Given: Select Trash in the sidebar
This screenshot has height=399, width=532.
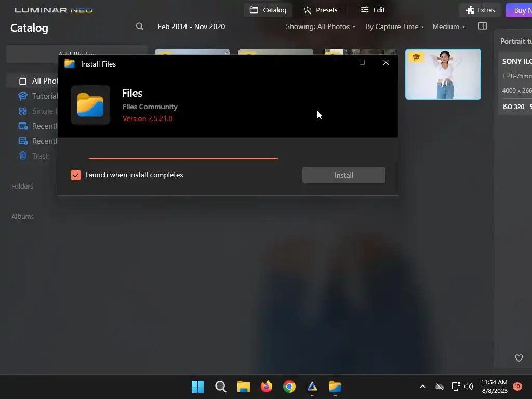Looking at the screenshot, I should click(41, 156).
